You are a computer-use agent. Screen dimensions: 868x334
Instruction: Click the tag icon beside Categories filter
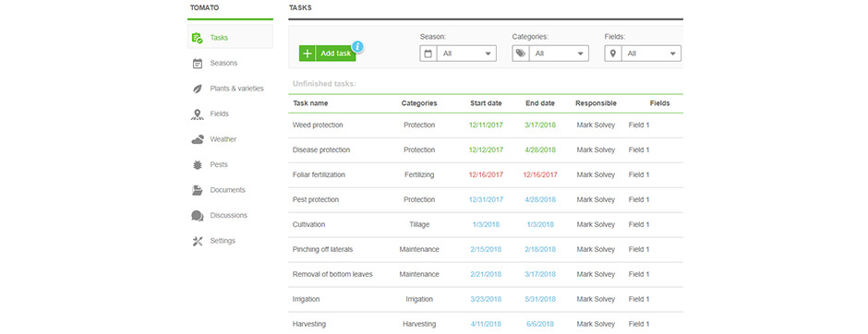(x=521, y=54)
